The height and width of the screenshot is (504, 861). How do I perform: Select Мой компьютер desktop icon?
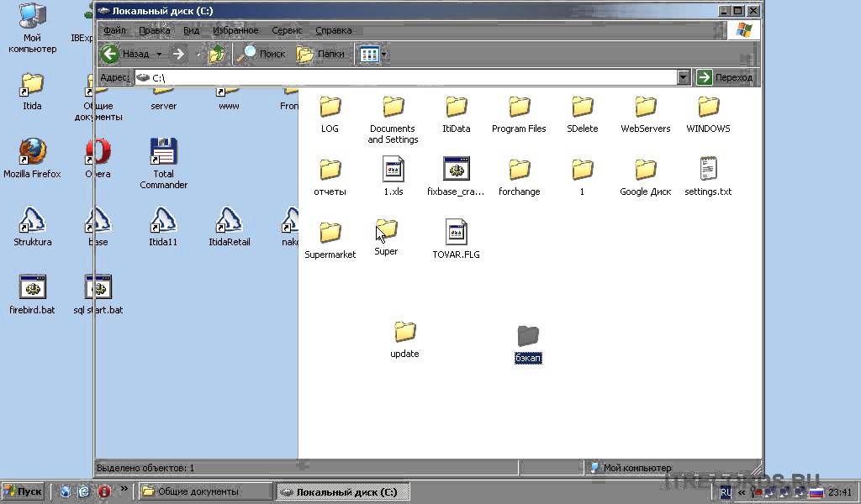tap(32, 28)
